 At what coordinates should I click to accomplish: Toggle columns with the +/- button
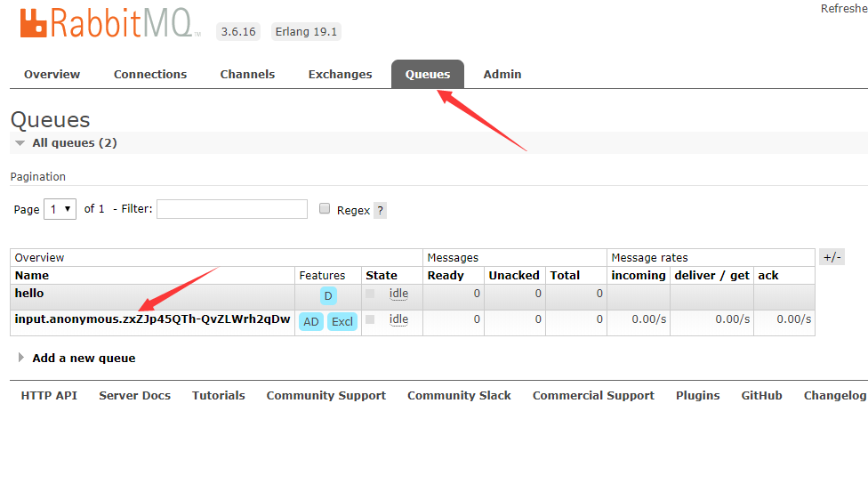click(832, 257)
